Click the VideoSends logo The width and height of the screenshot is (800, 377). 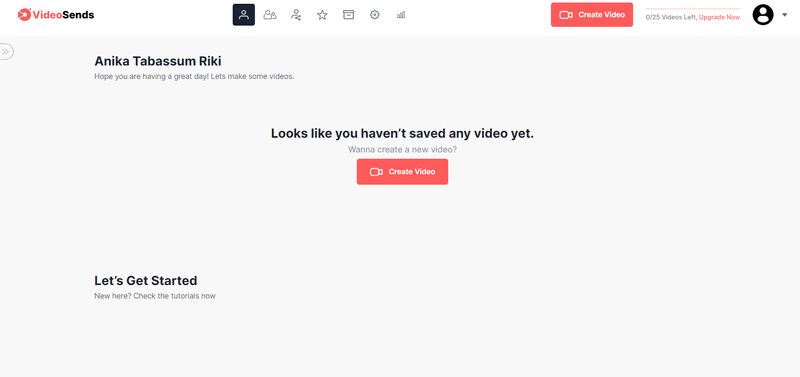coord(56,15)
